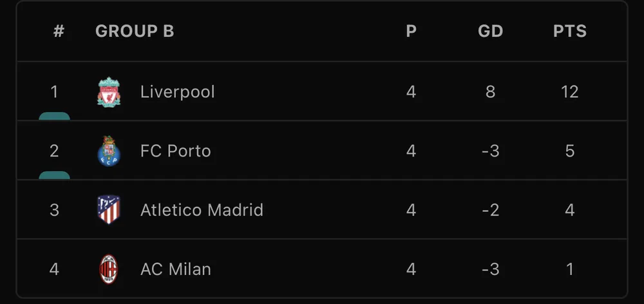Click the green qualification marker under rank 2

point(54,175)
